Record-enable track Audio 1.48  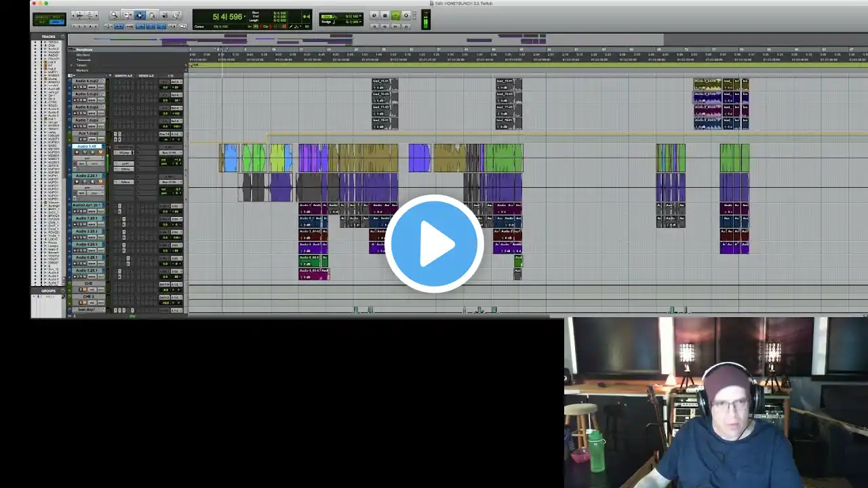77,152
